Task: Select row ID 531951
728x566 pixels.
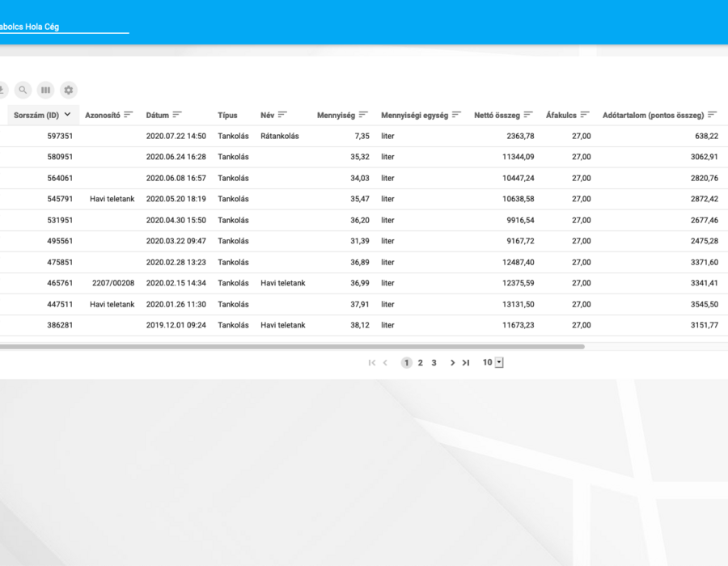Action: tap(60, 221)
